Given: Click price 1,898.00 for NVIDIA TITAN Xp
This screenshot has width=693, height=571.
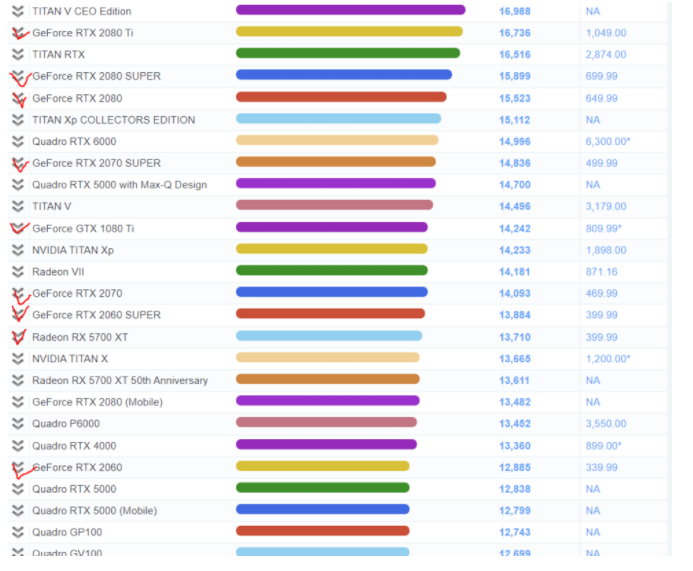Looking at the screenshot, I should (x=606, y=250).
